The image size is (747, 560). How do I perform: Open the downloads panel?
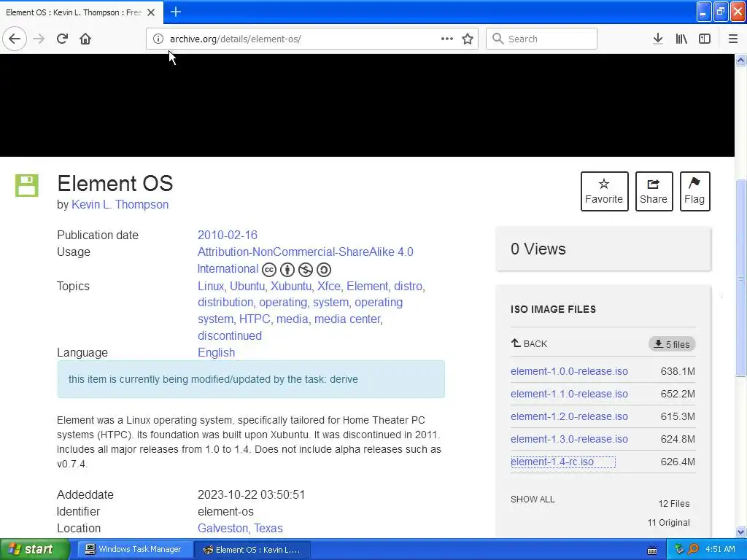click(x=658, y=39)
